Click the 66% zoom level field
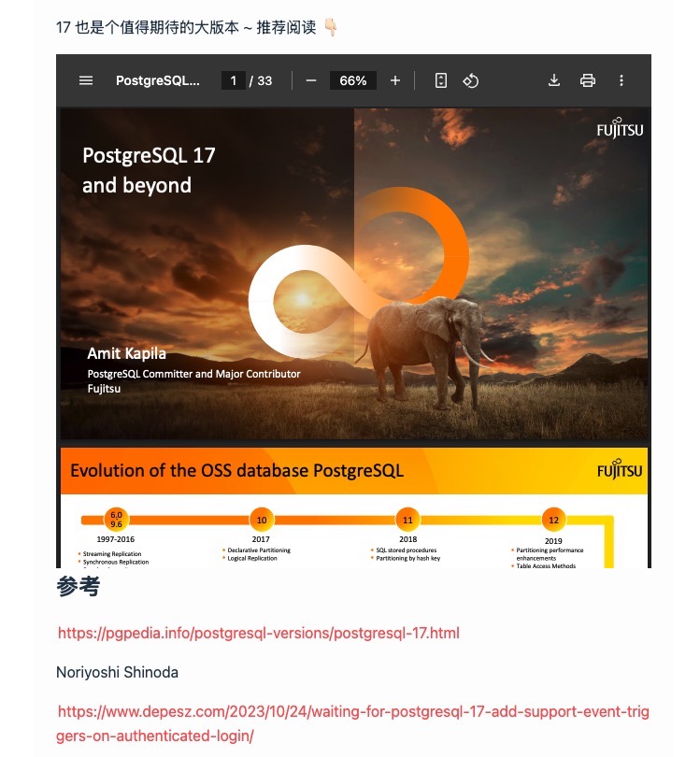Screen dimensions: 700x757 point(353,80)
